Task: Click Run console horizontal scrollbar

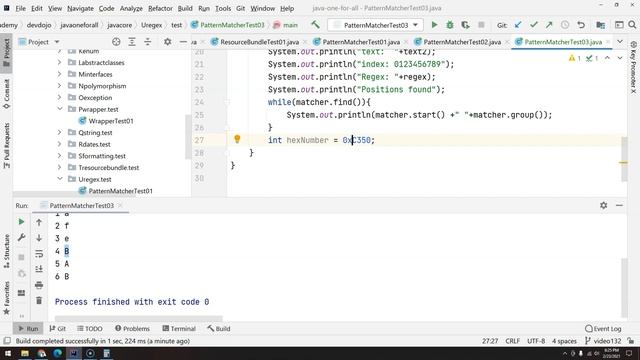Action: [139, 318]
